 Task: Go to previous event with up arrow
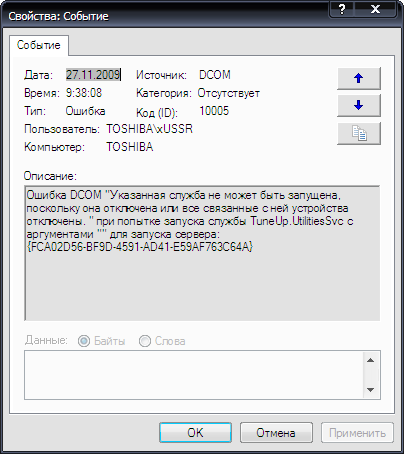(x=359, y=78)
